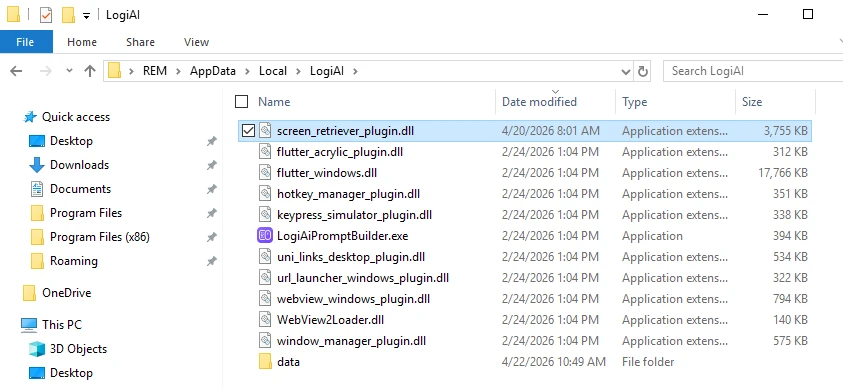Click the OneDrive folder icon
The height and width of the screenshot is (389, 843).
pos(30,293)
